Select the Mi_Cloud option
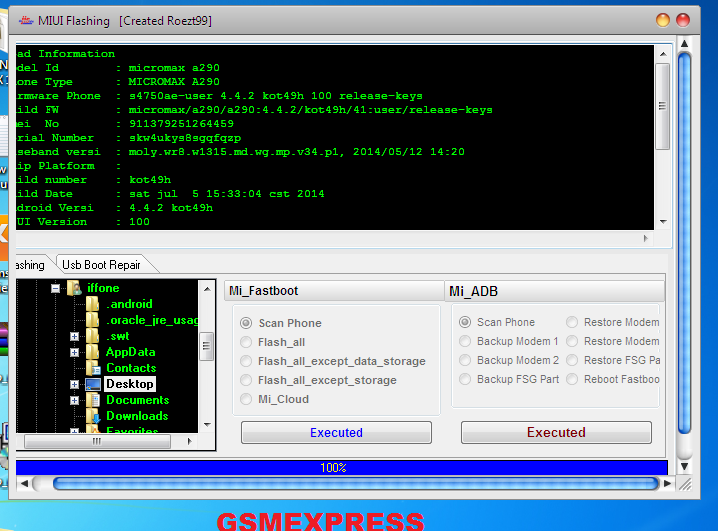 (x=246, y=399)
